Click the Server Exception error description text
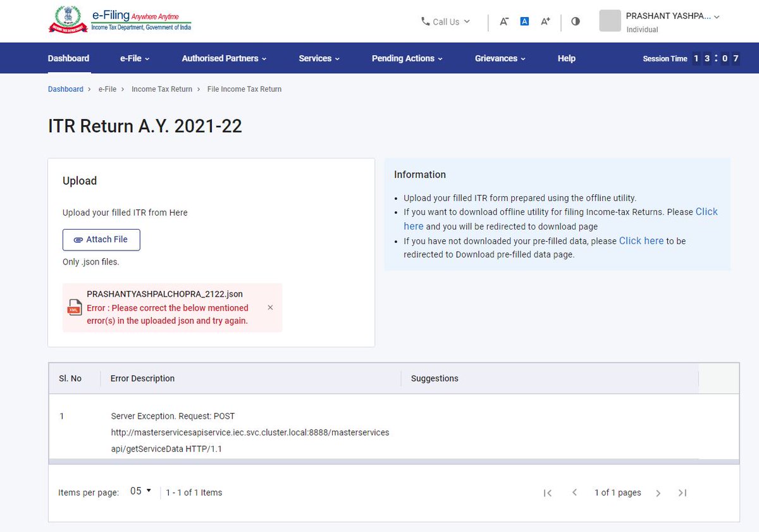Screen dimensions: 759x532 pos(250,433)
